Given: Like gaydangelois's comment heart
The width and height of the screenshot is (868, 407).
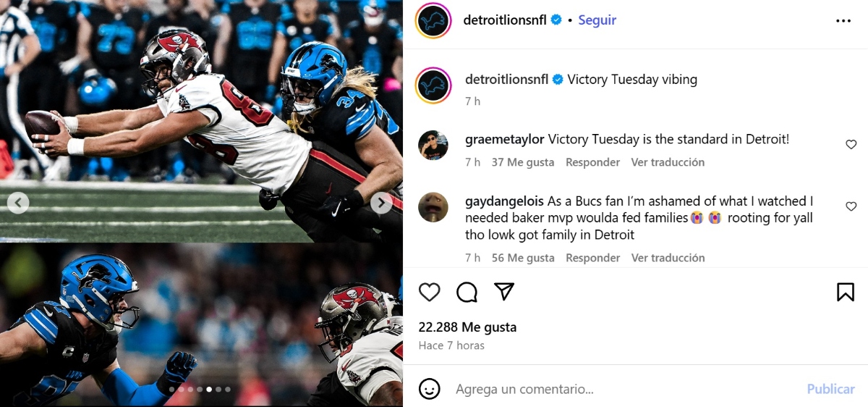Looking at the screenshot, I should [x=851, y=206].
